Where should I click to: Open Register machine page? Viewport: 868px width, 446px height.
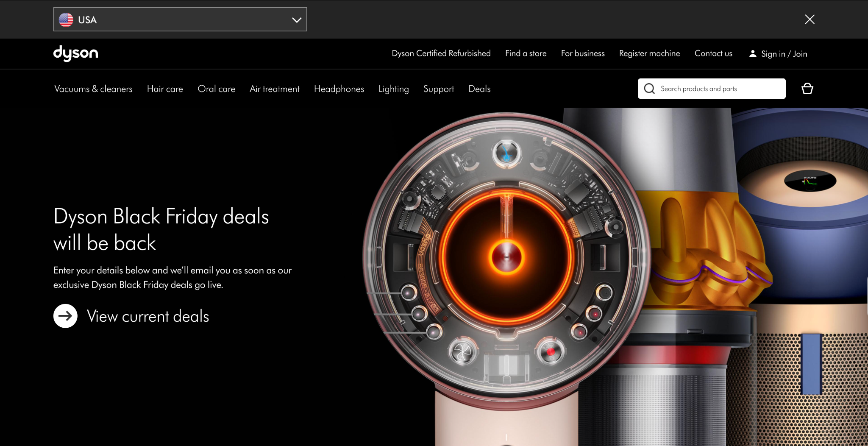(x=649, y=53)
